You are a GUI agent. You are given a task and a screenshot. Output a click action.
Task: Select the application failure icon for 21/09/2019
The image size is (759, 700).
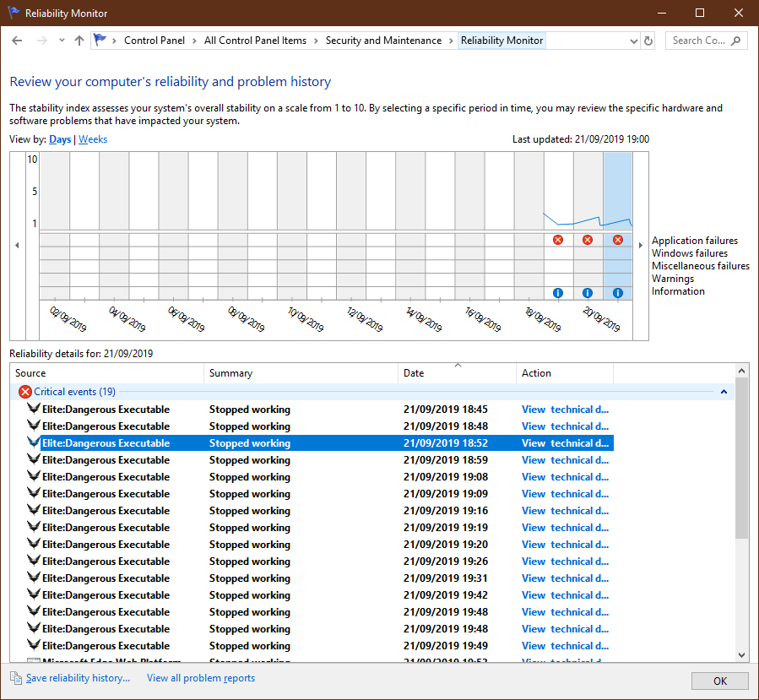(x=618, y=240)
